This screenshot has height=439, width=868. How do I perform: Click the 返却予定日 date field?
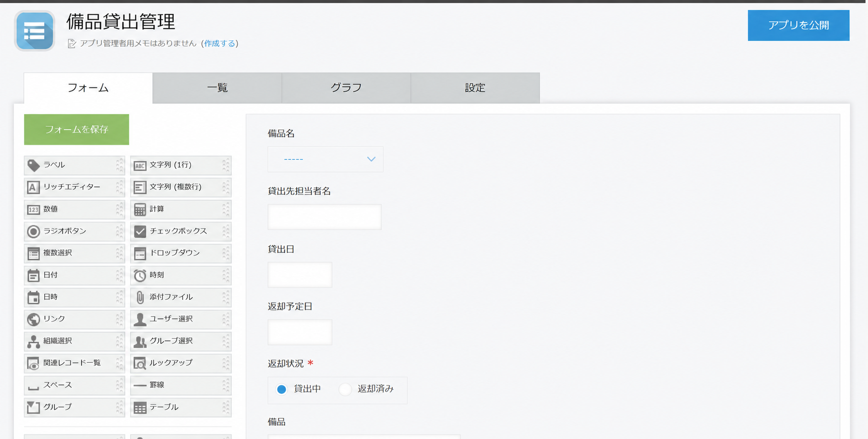tap(300, 332)
